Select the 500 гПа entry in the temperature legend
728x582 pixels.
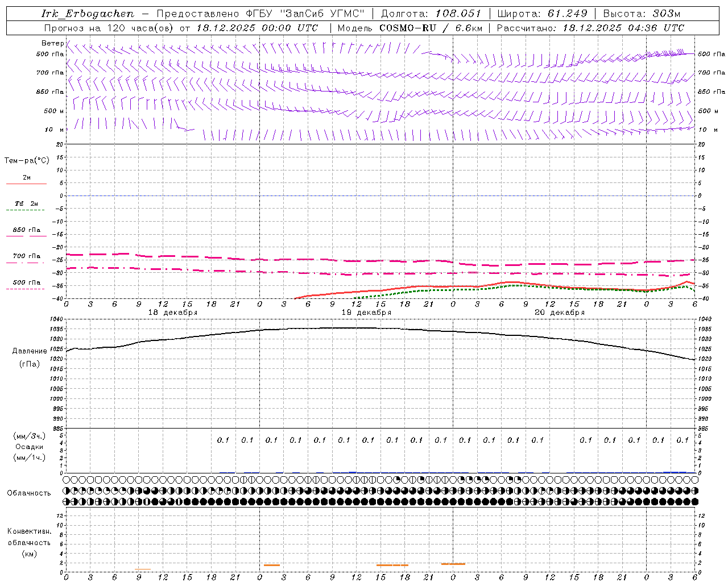point(27,282)
